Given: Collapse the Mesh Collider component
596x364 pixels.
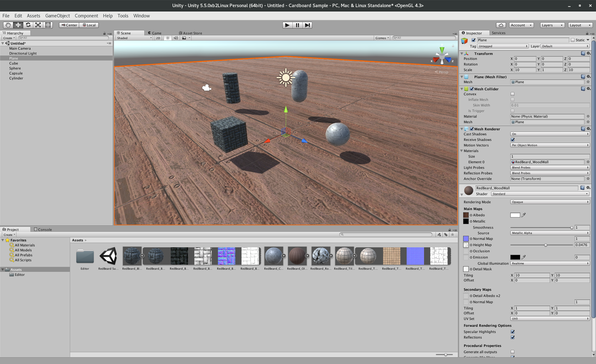Looking at the screenshot, I should point(462,89).
